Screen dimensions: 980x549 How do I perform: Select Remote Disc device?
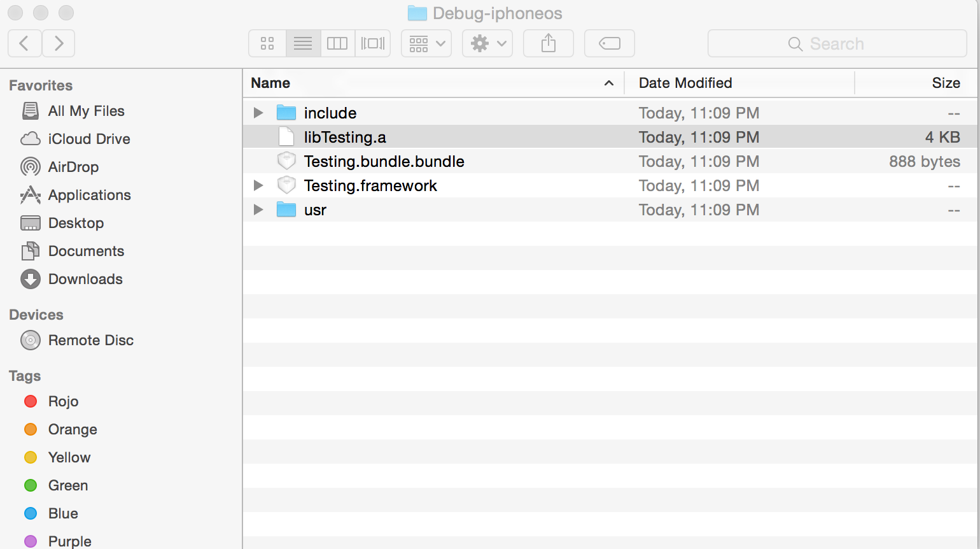pyautogui.click(x=77, y=340)
